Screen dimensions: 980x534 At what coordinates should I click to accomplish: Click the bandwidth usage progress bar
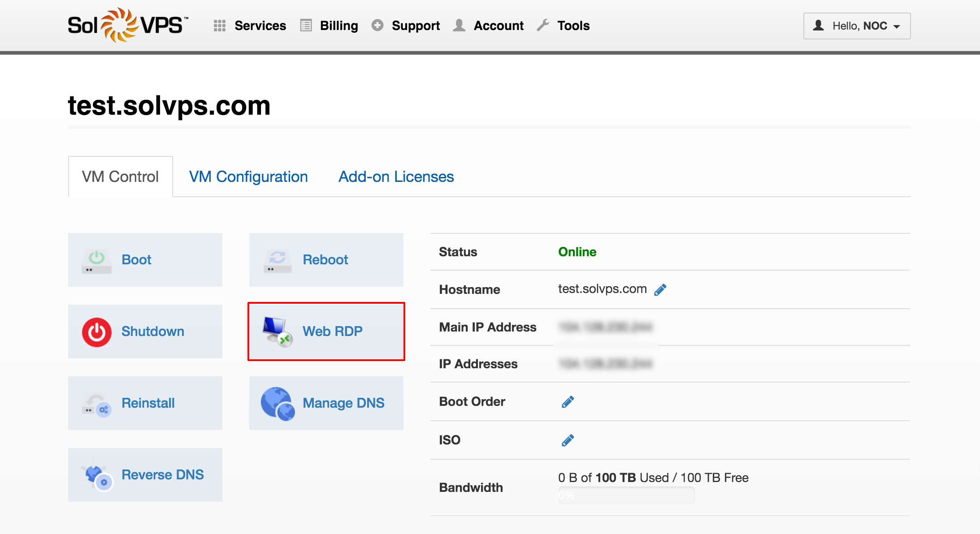coord(626,495)
